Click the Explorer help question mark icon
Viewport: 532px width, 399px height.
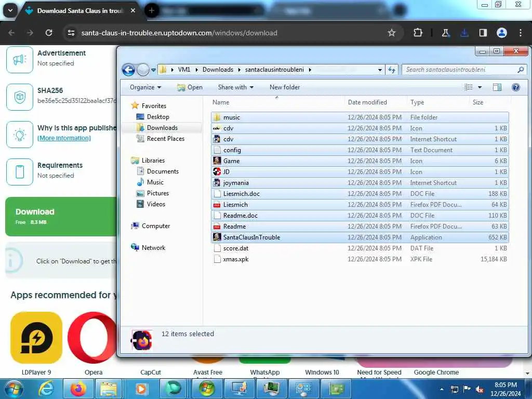[x=516, y=87]
